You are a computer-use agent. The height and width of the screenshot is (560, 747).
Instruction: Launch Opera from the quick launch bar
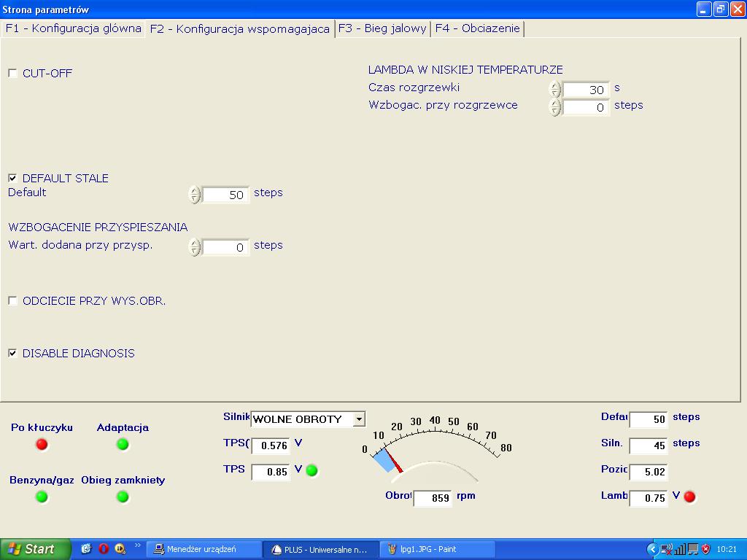[103, 549]
